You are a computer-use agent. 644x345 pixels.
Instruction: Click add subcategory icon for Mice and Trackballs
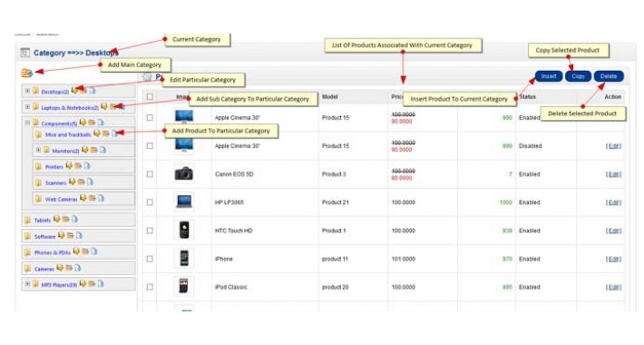point(106,133)
